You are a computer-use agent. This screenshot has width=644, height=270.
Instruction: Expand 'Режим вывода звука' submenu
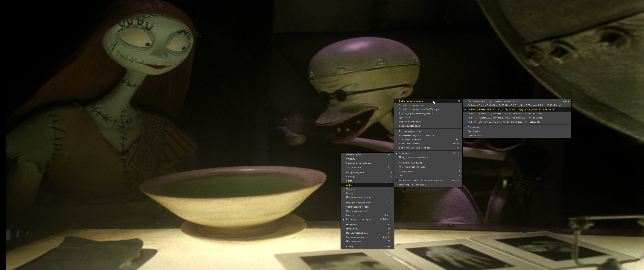coord(428,126)
